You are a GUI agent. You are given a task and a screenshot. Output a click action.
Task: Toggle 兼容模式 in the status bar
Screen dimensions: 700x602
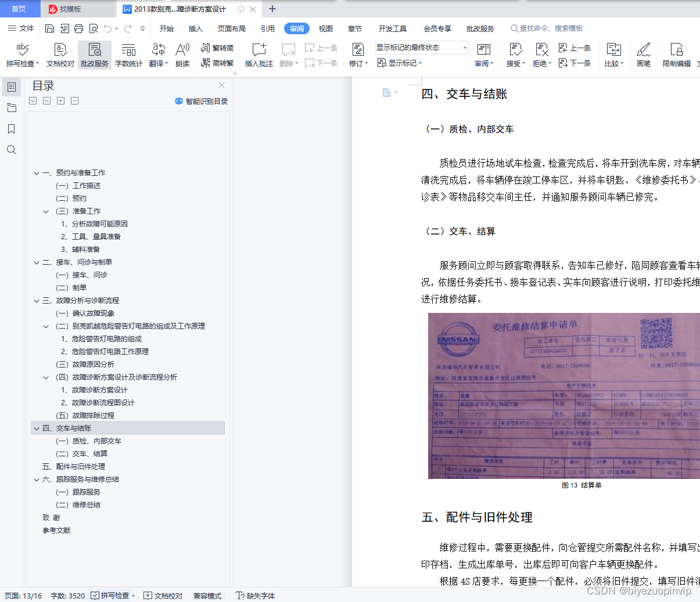pyautogui.click(x=207, y=596)
